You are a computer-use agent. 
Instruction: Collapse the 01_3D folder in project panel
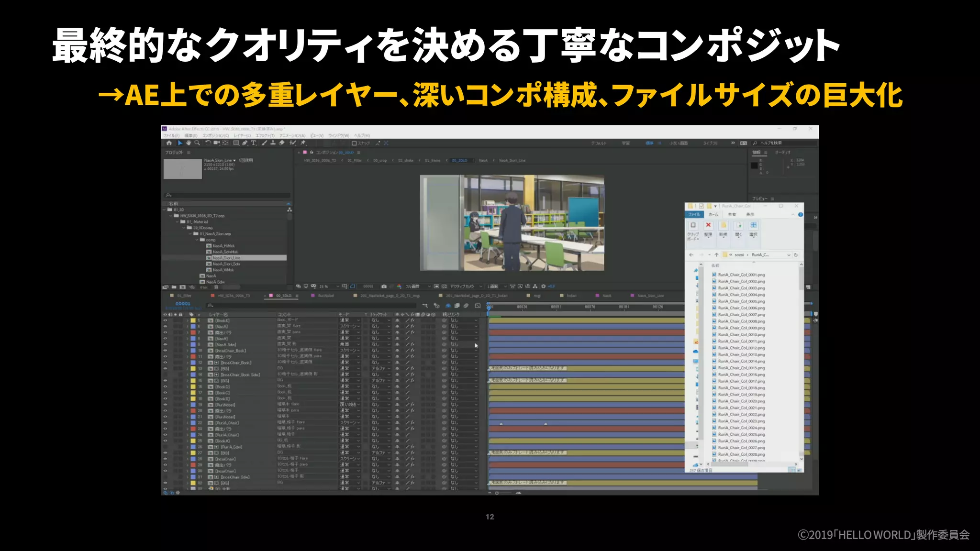pos(165,210)
